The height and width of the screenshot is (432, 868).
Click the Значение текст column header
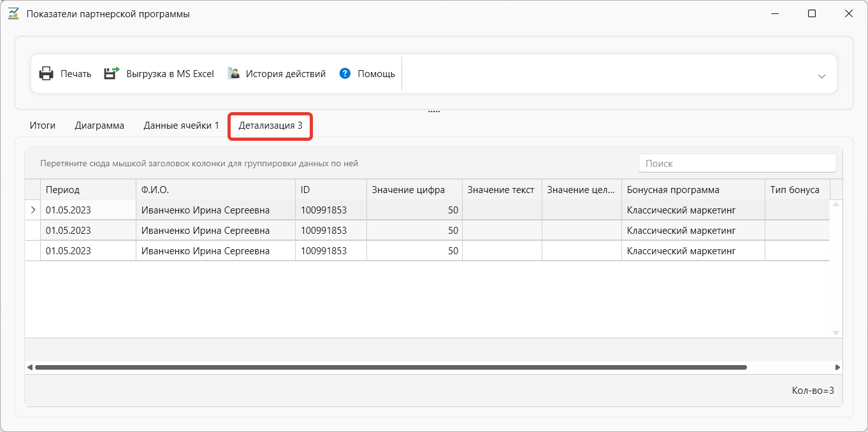[x=502, y=190]
